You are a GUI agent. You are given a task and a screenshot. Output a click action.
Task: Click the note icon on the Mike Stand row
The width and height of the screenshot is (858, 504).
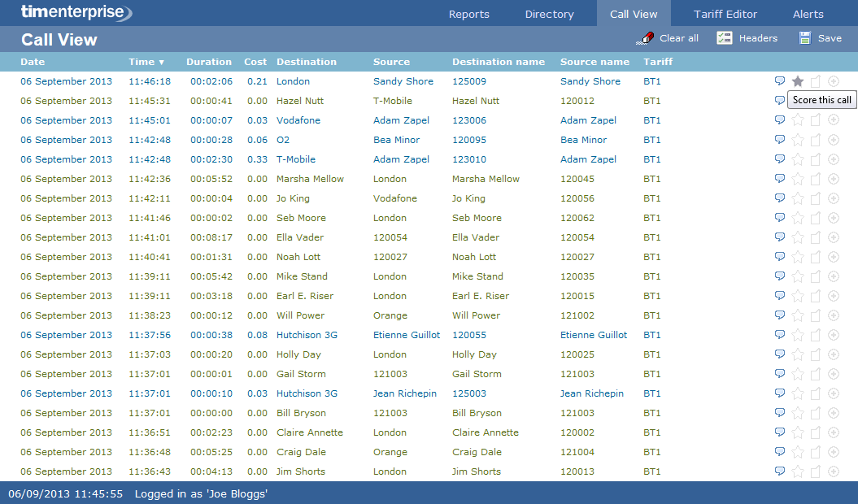pyautogui.click(x=816, y=276)
